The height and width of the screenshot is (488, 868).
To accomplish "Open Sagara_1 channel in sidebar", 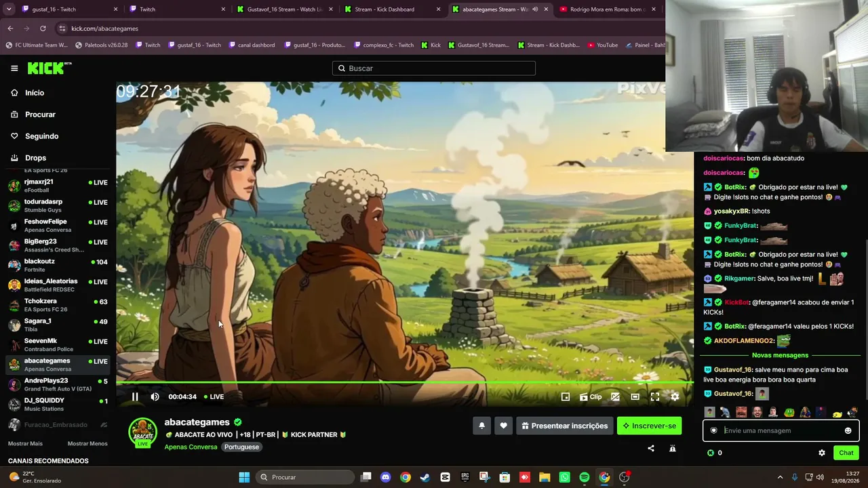I will pyautogui.click(x=58, y=325).
